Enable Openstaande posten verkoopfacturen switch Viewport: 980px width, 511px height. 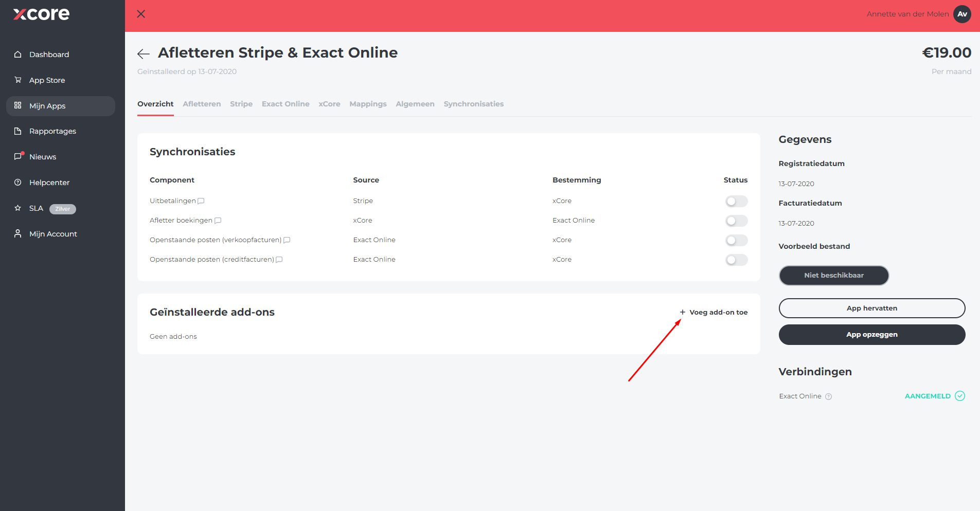coord(736,240)
